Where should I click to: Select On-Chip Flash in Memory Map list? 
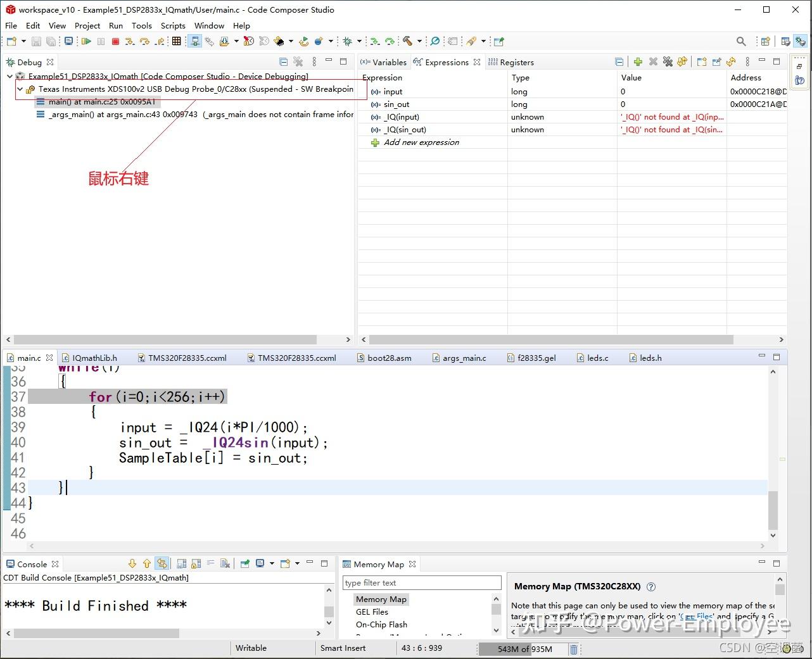[x=381, y=624]
